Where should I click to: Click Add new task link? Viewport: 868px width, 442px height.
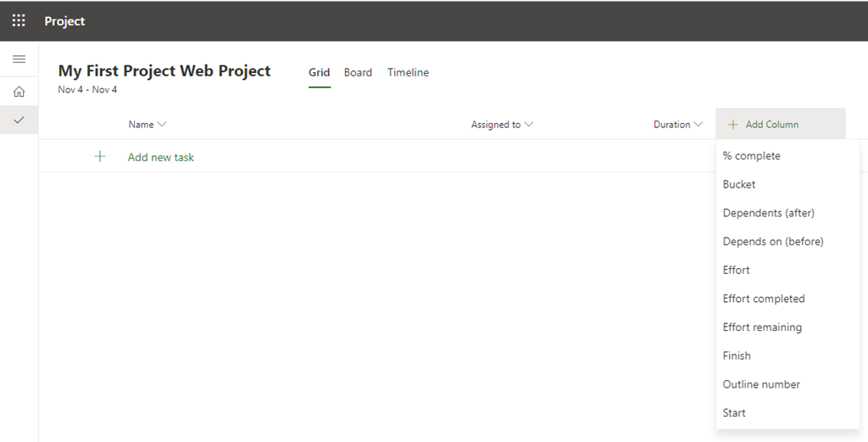[161, 157]
